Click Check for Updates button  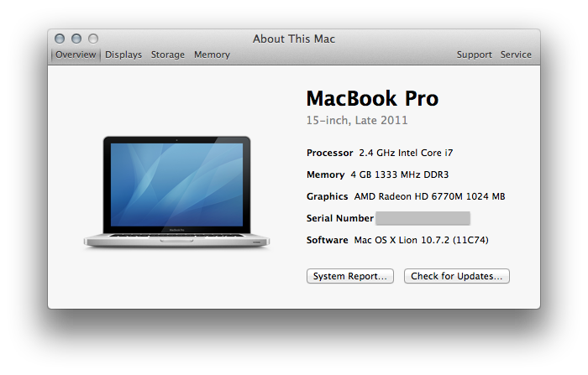click(x=457, y=276)
